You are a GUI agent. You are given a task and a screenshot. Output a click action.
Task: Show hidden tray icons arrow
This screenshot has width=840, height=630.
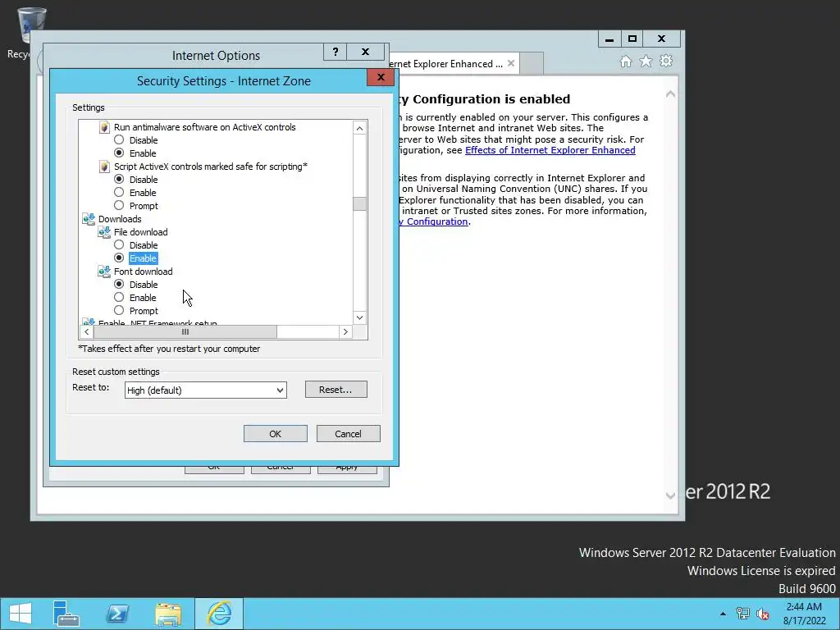point(723,614)
